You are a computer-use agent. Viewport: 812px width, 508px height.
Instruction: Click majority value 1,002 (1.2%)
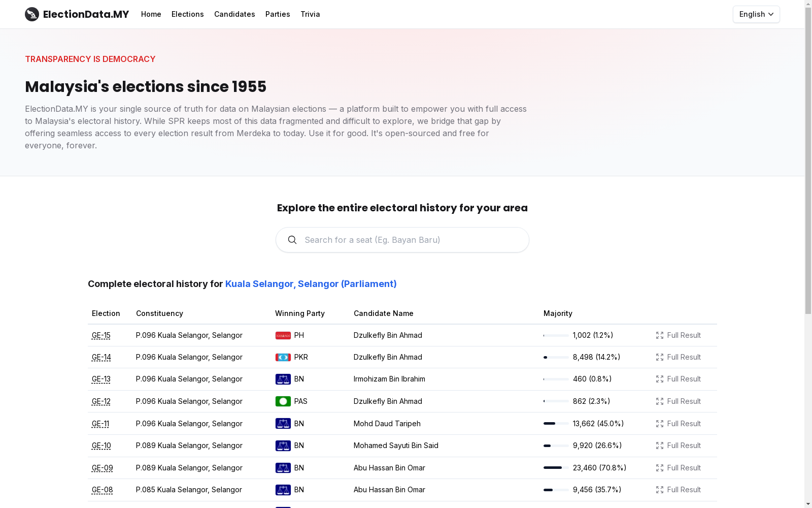[x=593, y=335]
